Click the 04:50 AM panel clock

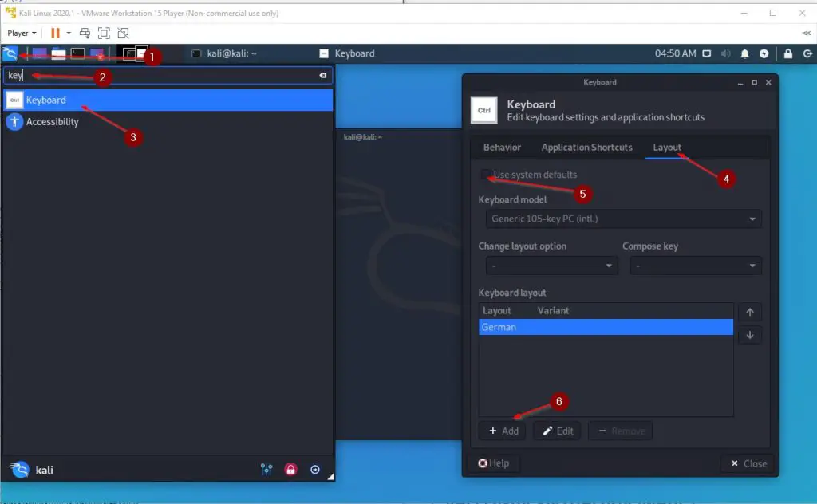tap(675, 53)
